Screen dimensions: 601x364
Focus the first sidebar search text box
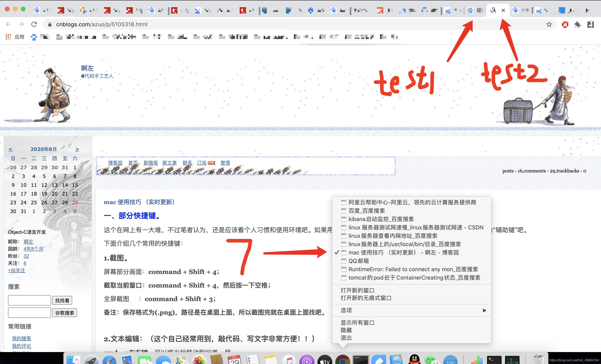click(x=29, y=300)
